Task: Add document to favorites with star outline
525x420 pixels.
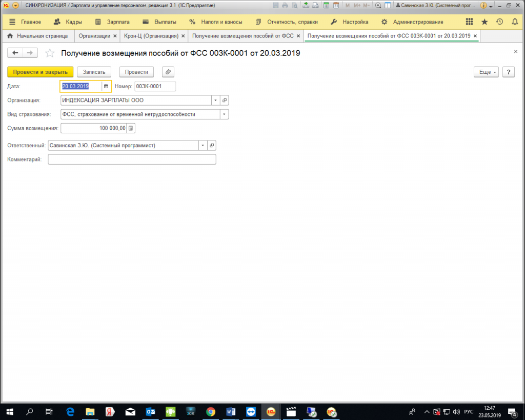Action: 50,53
